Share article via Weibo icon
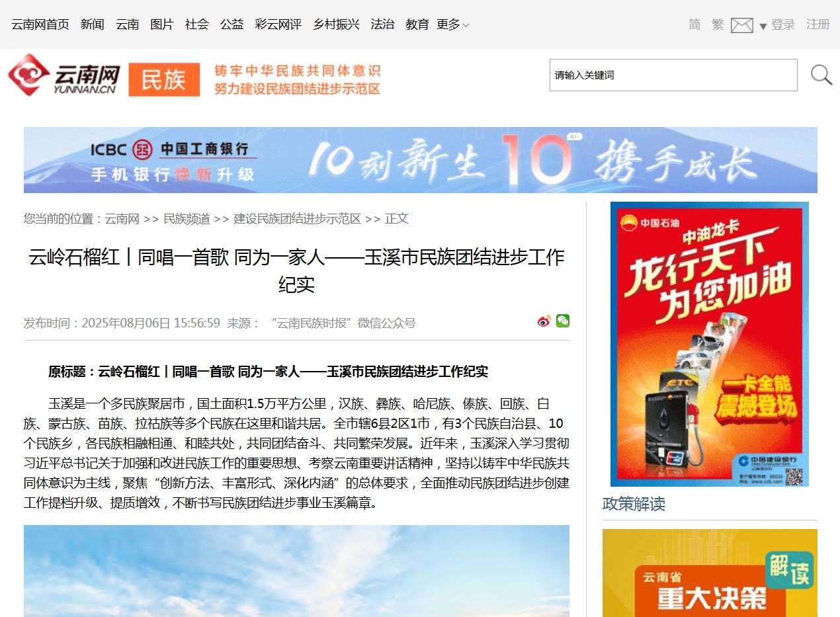 point(544,321)
